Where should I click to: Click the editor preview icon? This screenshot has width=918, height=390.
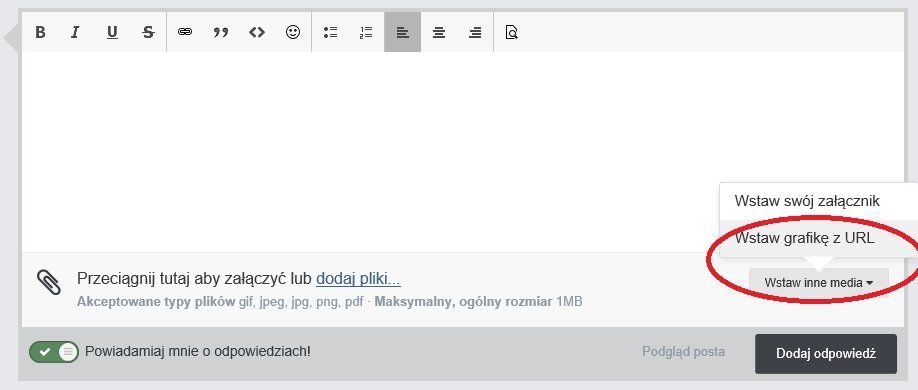[x=512, y=32]
